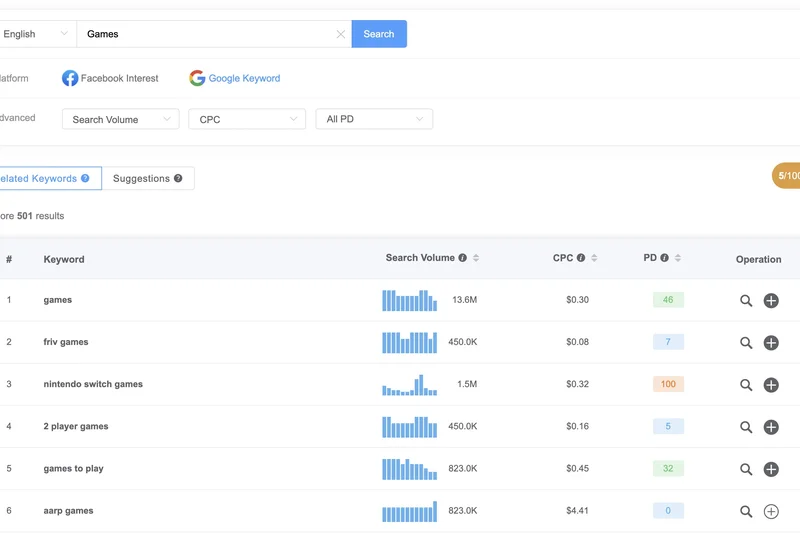Clear the search field with X icon
This screenshot has height=533, width=800.
point(341,34)
